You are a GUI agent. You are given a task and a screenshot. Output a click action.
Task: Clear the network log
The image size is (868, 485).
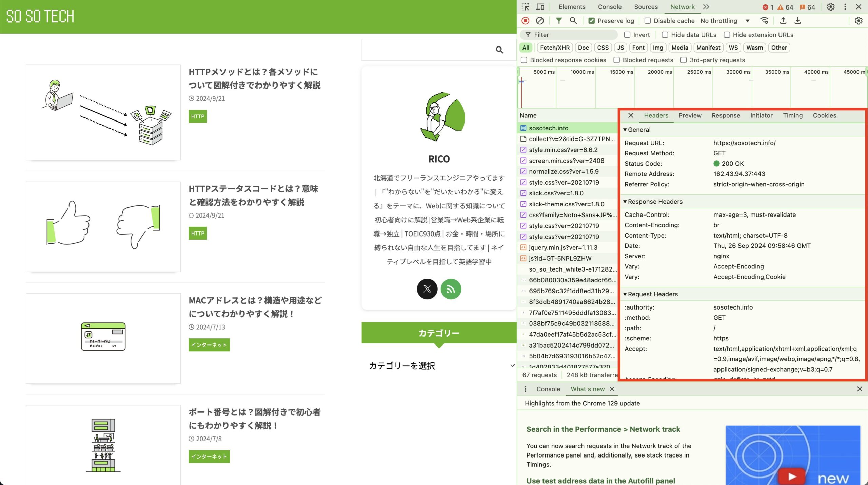coord(540,21)
